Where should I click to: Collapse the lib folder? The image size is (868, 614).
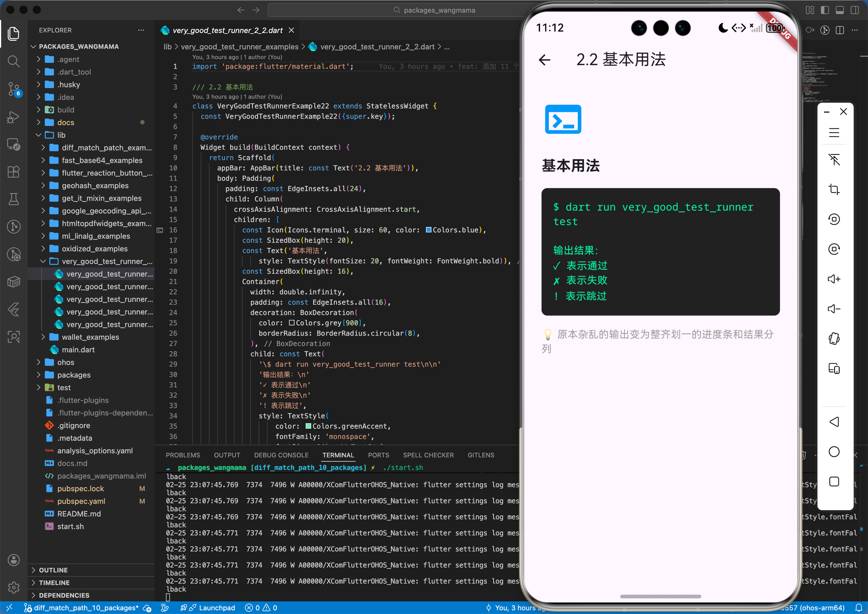pyautogui.click(x=61, y=135)
